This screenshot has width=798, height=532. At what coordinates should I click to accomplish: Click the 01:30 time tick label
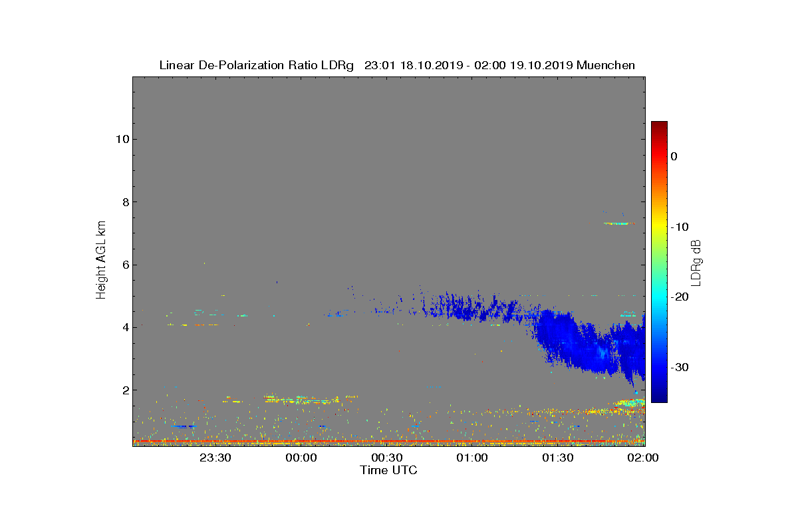(x=558, y=458)
